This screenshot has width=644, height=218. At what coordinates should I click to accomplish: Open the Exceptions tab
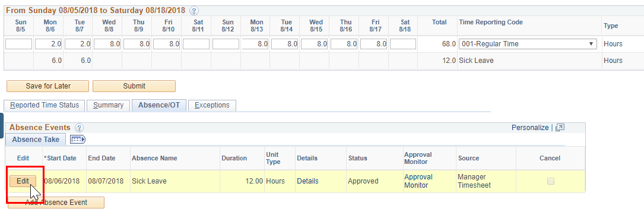[211, 105]
